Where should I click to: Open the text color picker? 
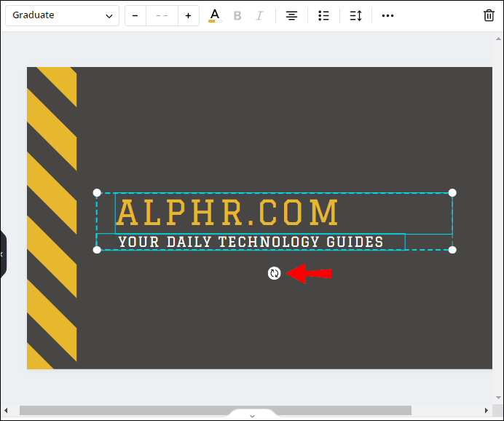[x=215, y=15]
